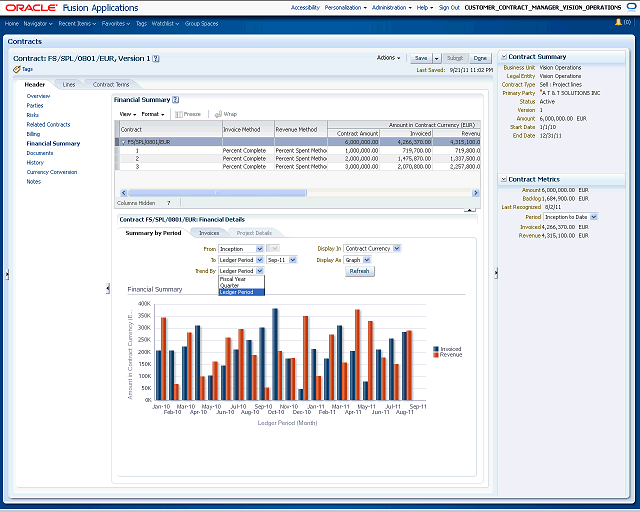Viewport: 640px width, 512px height.
Task: Click the header navigation collapse arrow
Action: (x=108, y=289)
